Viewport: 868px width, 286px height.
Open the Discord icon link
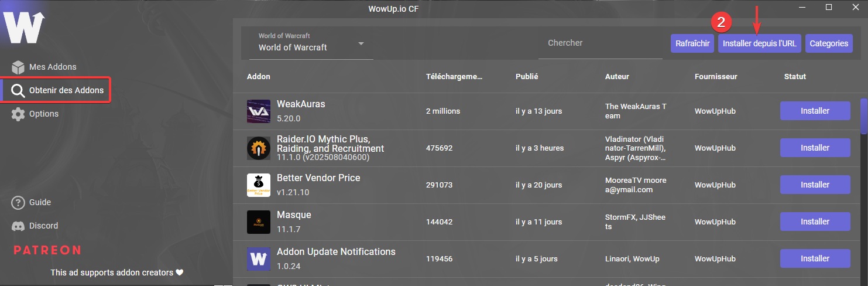click(x=18, y=226)
